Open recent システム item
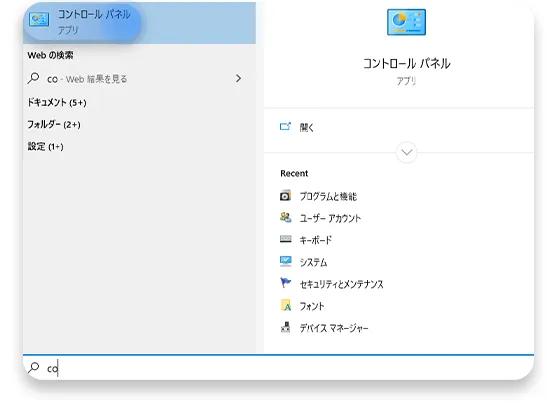The width and height of the screenshot is (560, 404). tap(313, 262)
